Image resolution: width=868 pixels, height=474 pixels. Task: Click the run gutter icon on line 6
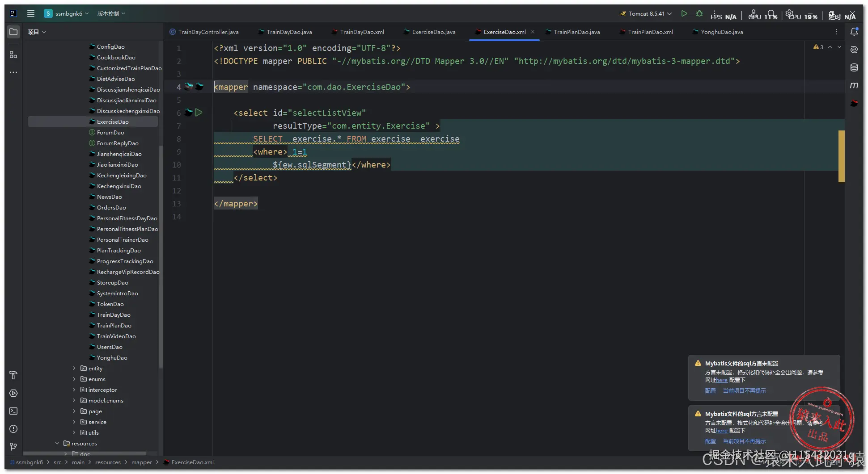199,113
